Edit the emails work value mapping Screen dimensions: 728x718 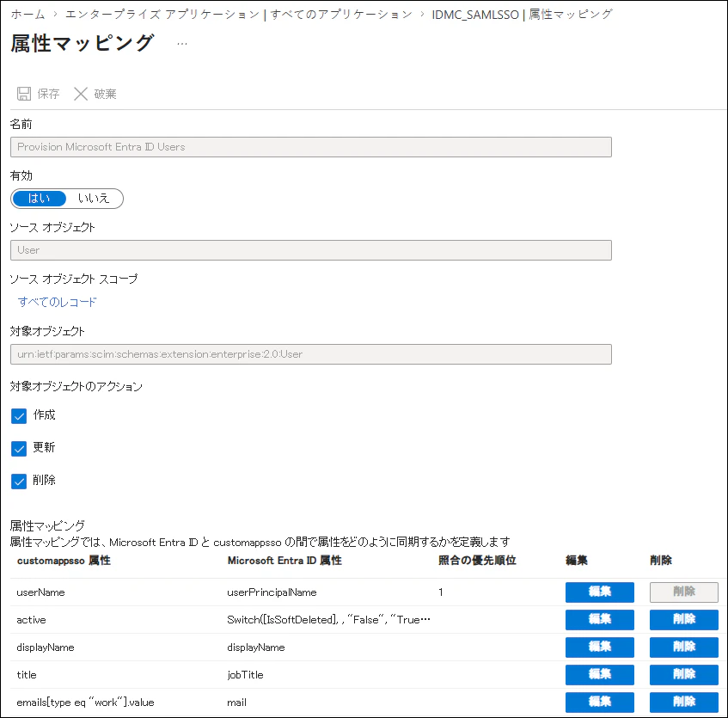pos(599,702)
